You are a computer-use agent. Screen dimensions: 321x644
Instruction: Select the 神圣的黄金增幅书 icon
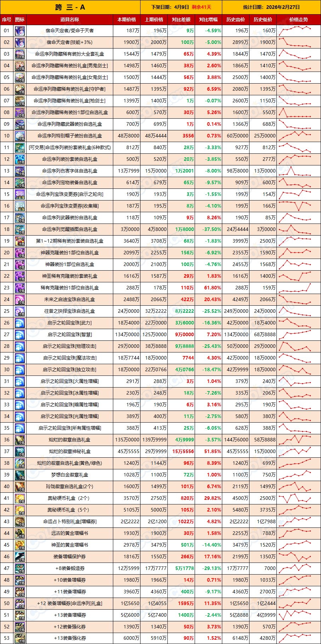(20, 545)
